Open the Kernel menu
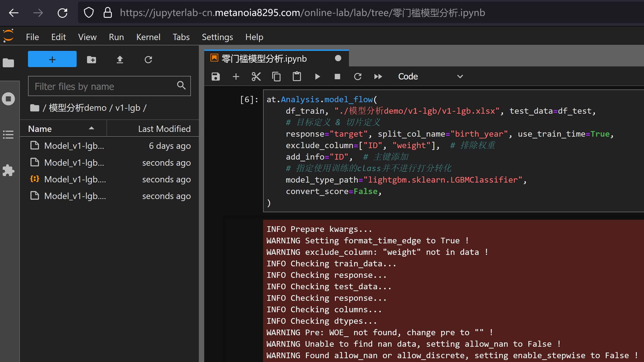Image resolution: width=644 pixels, height=362 pixels. [x=148, y=37]
